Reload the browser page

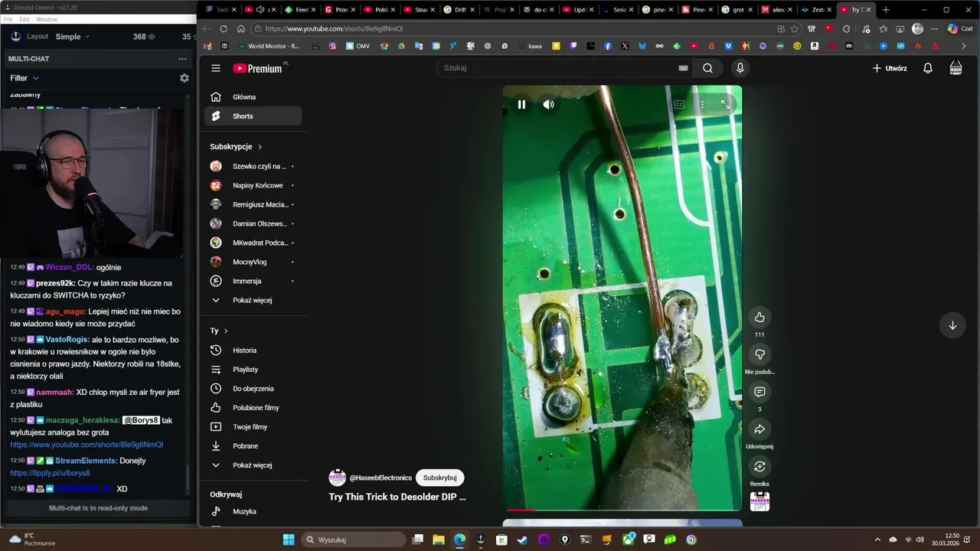(x=224, y=29)
